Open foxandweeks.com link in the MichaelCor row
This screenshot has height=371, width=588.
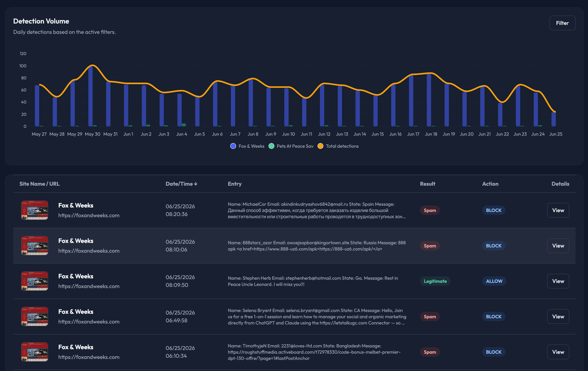(x=89, y=215)
